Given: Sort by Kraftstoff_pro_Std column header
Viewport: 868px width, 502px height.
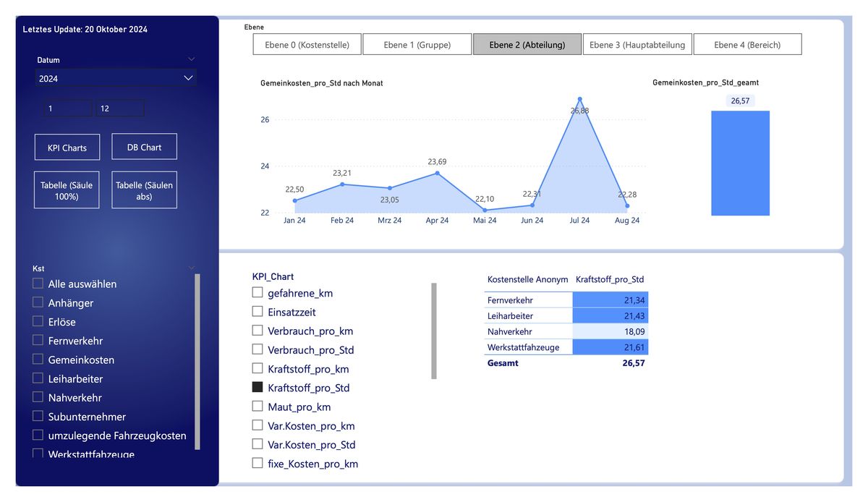Looking at the screenshot, I should [610, 279].
